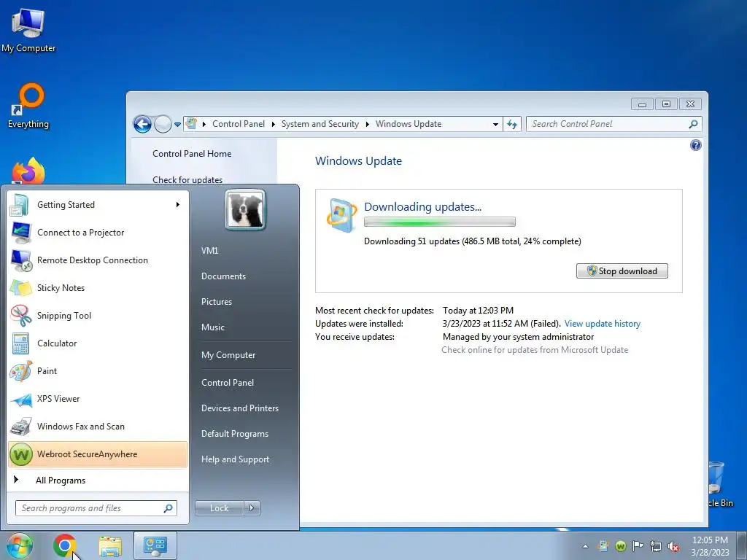Click Check for updates in sidebar
747x560 pixels.
tap(187, 180)
